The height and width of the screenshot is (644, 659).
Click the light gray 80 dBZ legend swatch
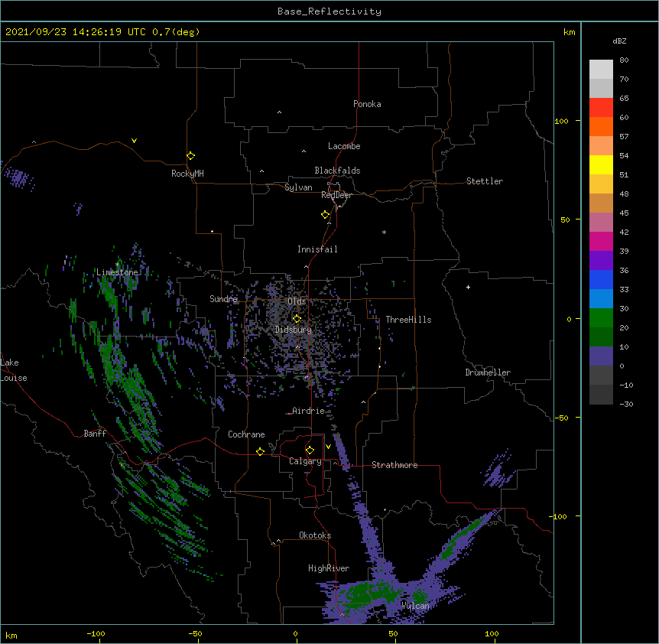[x=601, y=69]
